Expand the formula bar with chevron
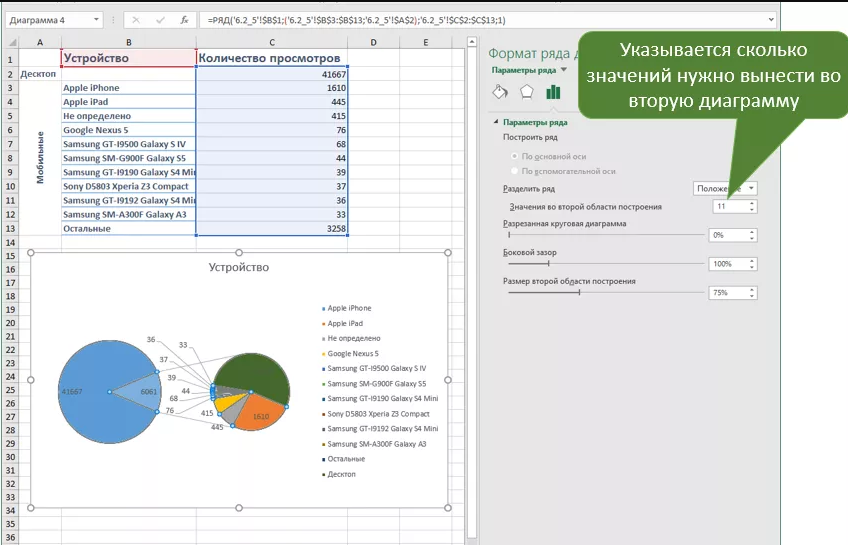The image size is (848, 545). (771, 20)
